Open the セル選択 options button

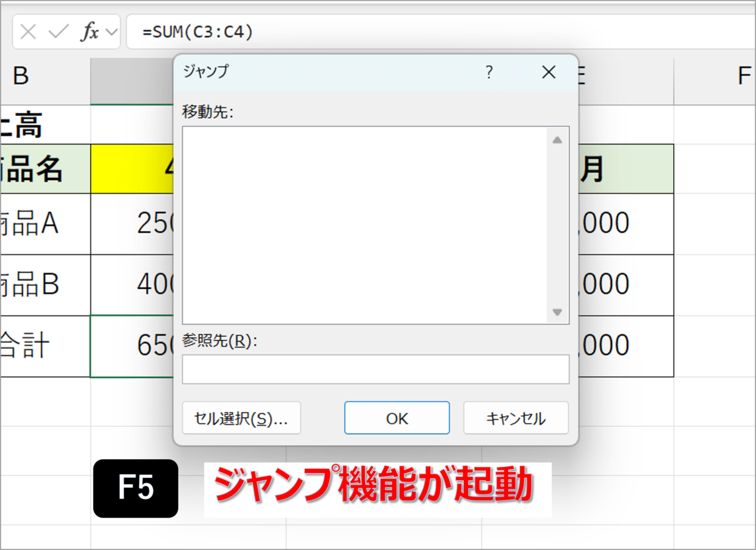[x=241, y=418]
